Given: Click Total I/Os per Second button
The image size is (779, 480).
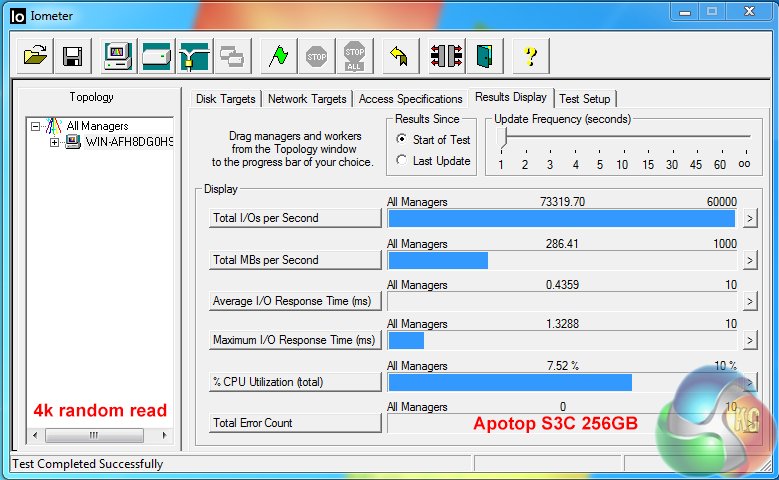Looking at the screenshot, I should 295,218.
